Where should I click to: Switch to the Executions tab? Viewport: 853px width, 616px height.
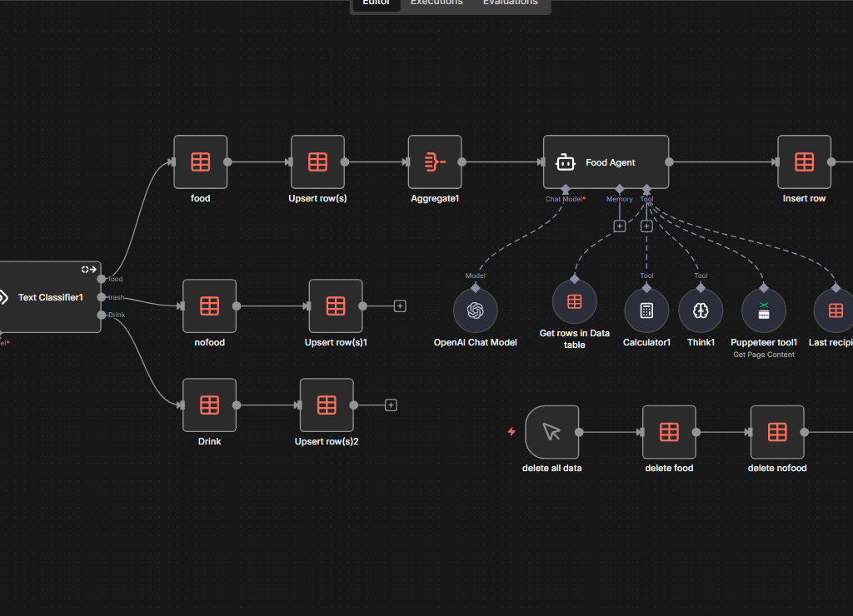point(436,2)
